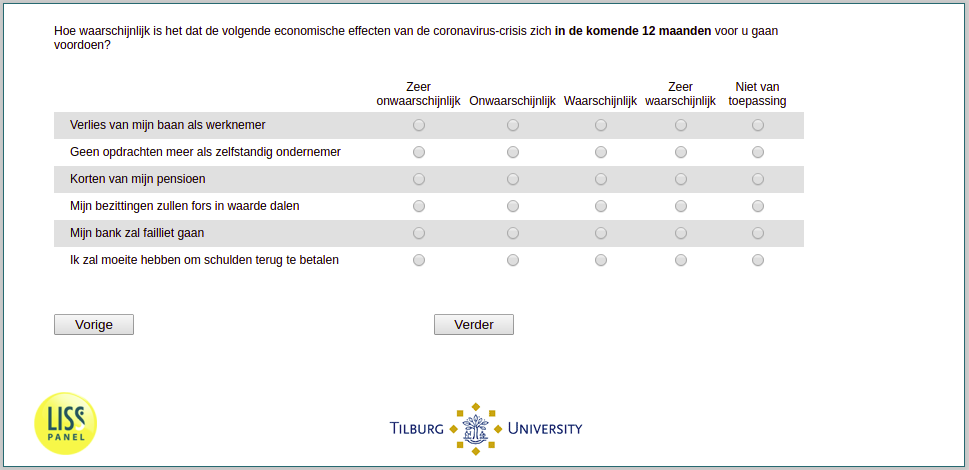
Task: Click the LISS Panel logo
Action: point(66,424)
